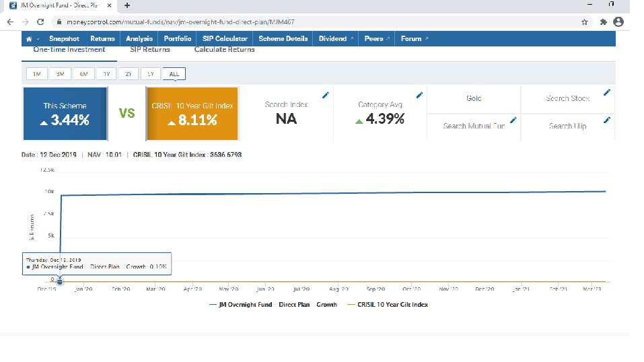Viewport: 644px width, 362px height.
Task: Switch to One-time Investment tab
Action: pos(69,50)
